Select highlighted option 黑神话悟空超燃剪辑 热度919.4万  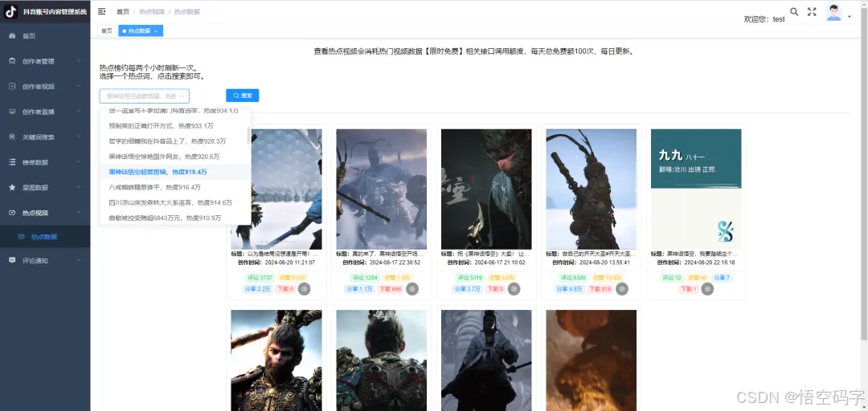click(x=175, y=172)
